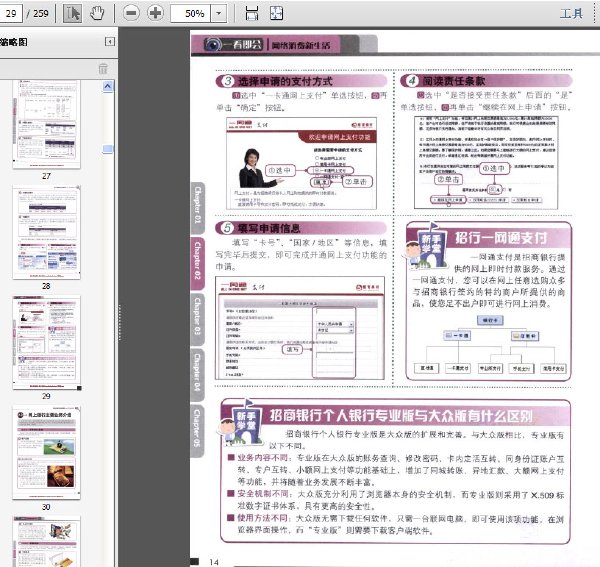Click the Chapter 02 side tab
The height and width of the screenshot is (567, 600).
[x=197, y=262]
